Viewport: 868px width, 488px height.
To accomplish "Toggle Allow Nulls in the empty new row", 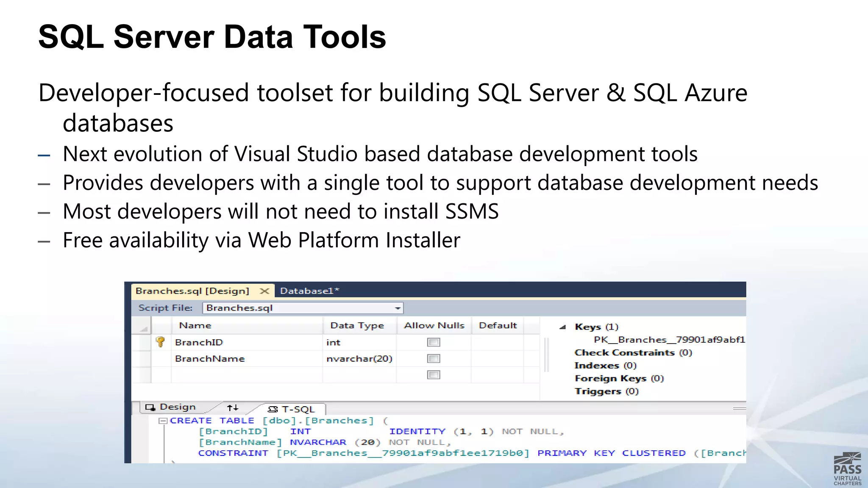I will (434, 375).
